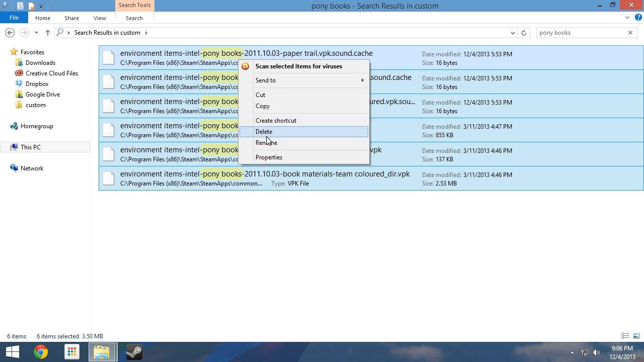Image resolution: width=644 pixels, height=362 pixels.
Task: Open Properties from the context menu
Action: pos(304,157)
